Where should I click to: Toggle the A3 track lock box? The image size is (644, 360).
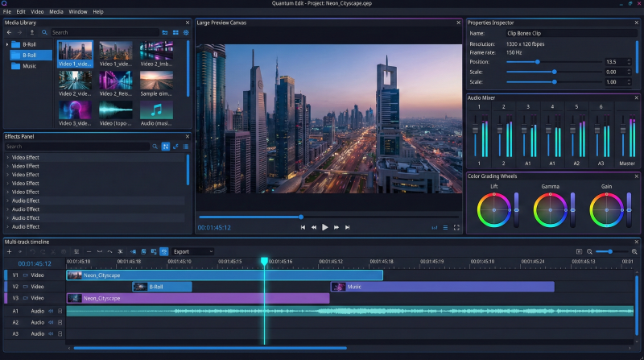click(60, 333)
